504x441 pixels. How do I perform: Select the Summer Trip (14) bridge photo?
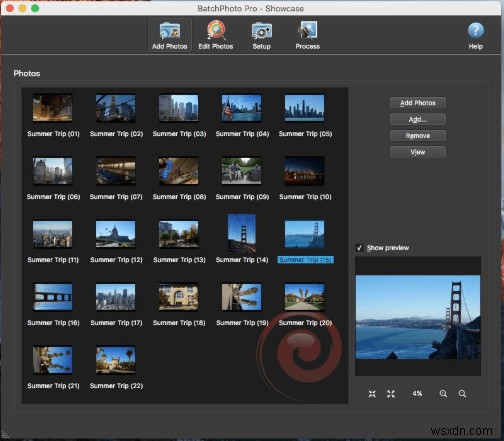[242, 233]
